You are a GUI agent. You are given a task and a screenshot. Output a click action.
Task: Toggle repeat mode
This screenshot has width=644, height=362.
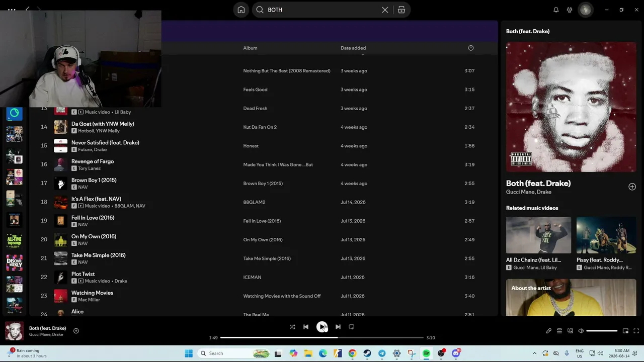pos(352,327)
